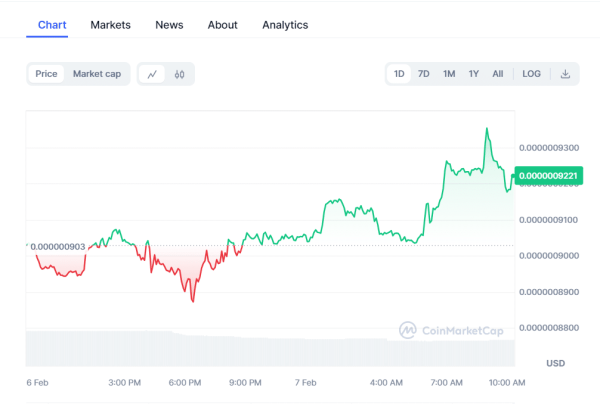Toggle the LOG scale option
The height and width of the screenshot is (404, 600).
[532, 74]
